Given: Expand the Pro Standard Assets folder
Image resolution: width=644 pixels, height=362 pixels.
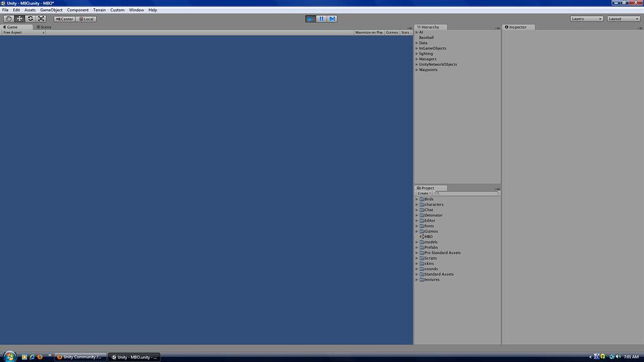Looking at the screenshot, I should click(x=417, y=253).
